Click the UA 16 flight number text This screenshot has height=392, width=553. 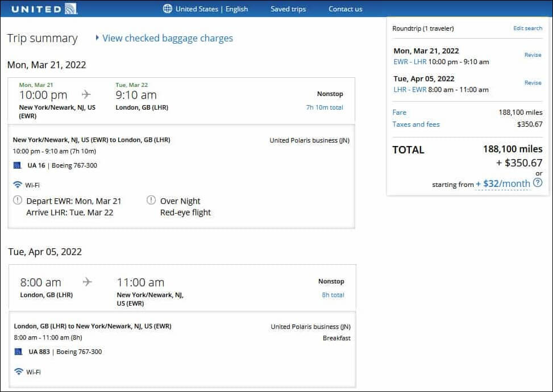tap(36, 165)
